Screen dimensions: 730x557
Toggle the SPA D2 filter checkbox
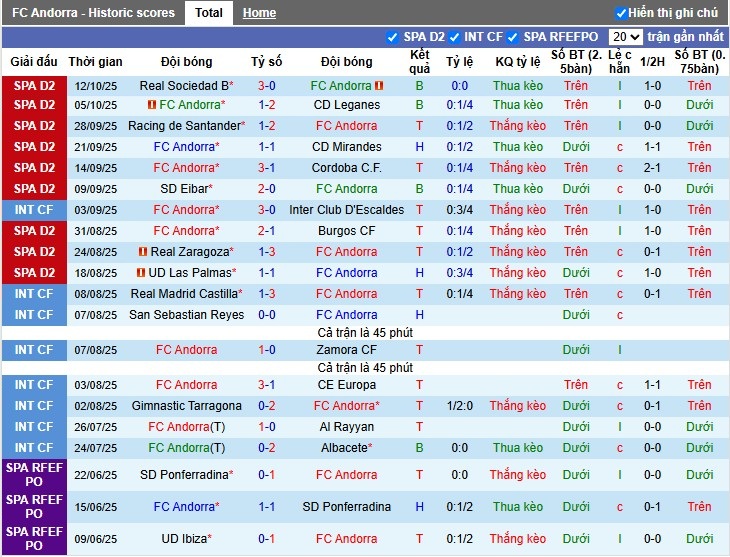[x=392, y=37]
